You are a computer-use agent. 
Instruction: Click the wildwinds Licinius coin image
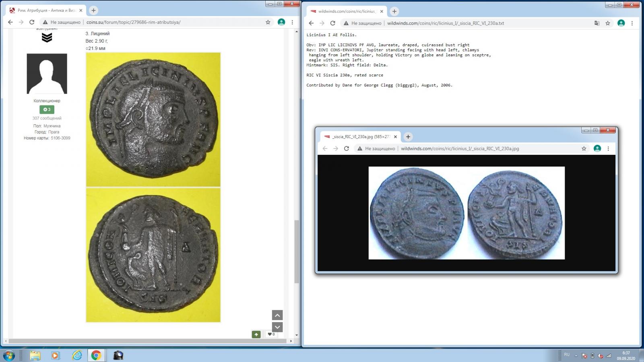point(466,213)
